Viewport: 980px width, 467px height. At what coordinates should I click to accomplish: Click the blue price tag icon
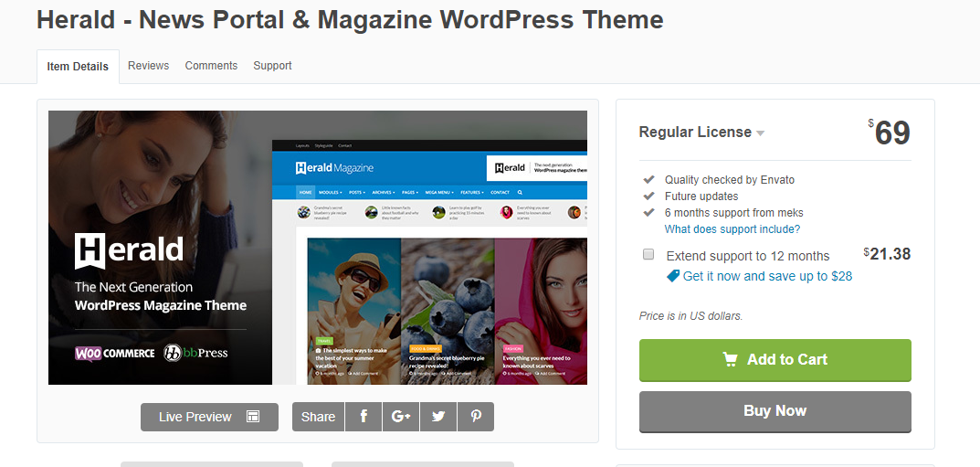[x=673, y=276]
